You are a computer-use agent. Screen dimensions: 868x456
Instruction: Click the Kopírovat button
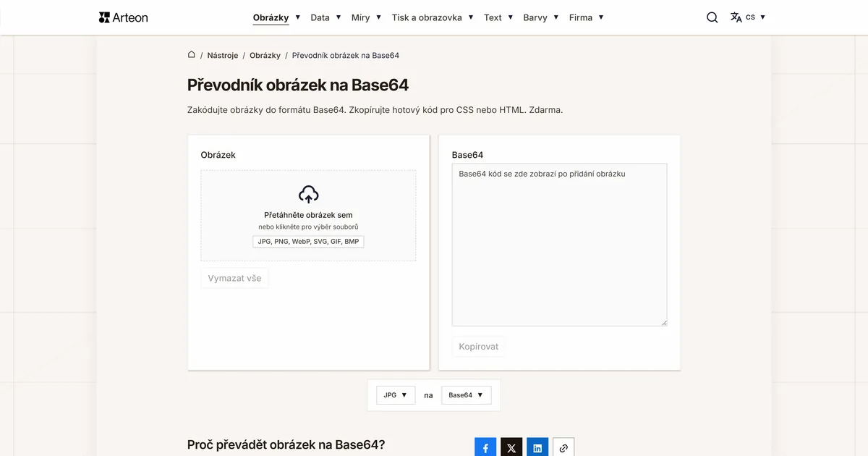[x=479, y=347]
